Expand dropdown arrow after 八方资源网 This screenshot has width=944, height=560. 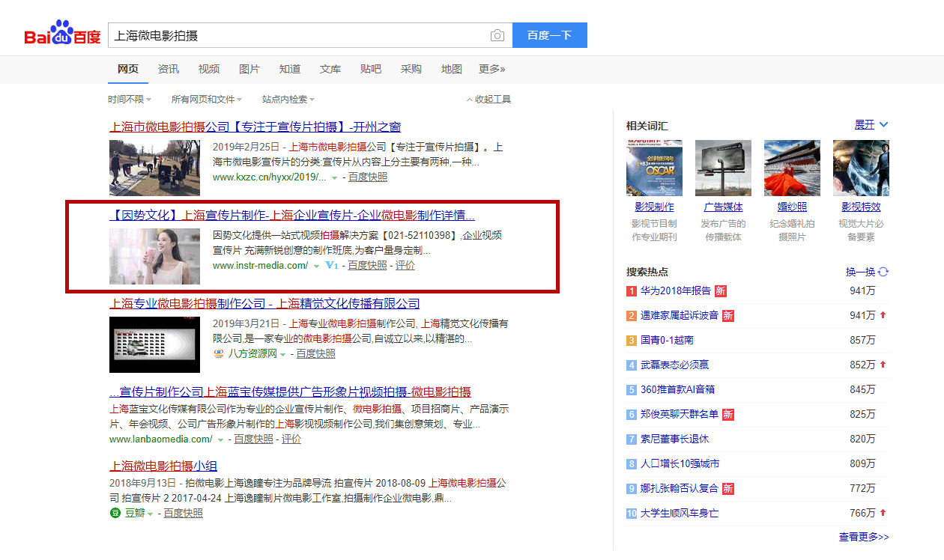(x=282, y=354)
